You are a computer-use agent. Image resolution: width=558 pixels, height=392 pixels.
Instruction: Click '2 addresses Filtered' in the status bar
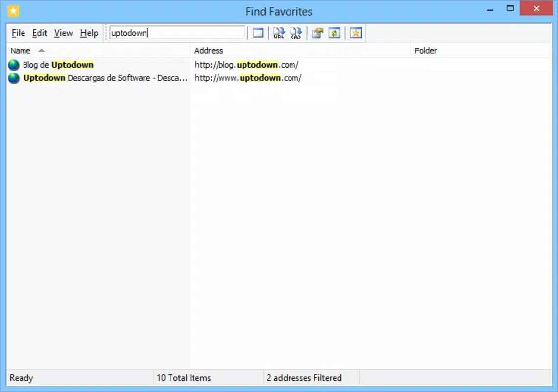tap(304, 378)
